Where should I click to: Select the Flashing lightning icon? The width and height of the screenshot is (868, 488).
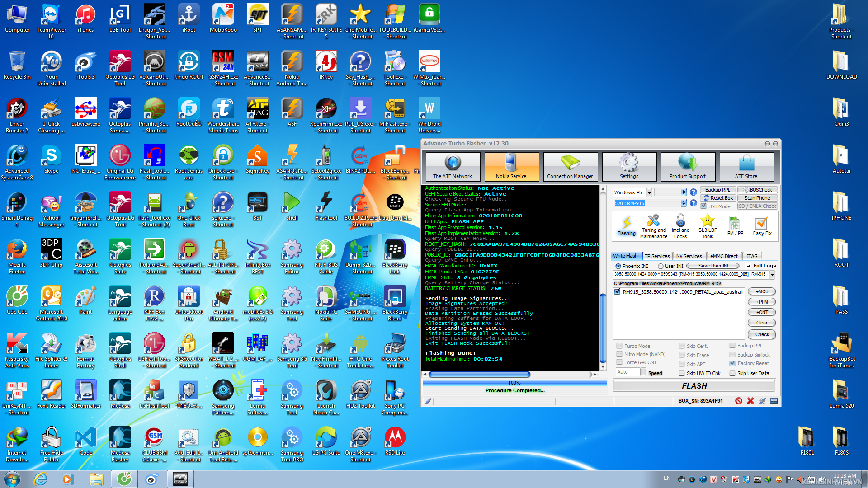pyautogui.click(x=627, y=226)
